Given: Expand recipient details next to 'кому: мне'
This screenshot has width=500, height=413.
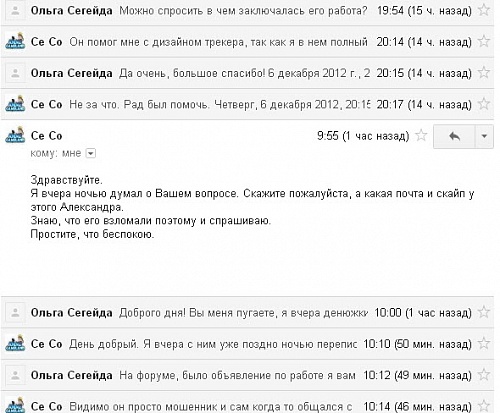Looking at the screenshot, I should (x=91, y=153).
